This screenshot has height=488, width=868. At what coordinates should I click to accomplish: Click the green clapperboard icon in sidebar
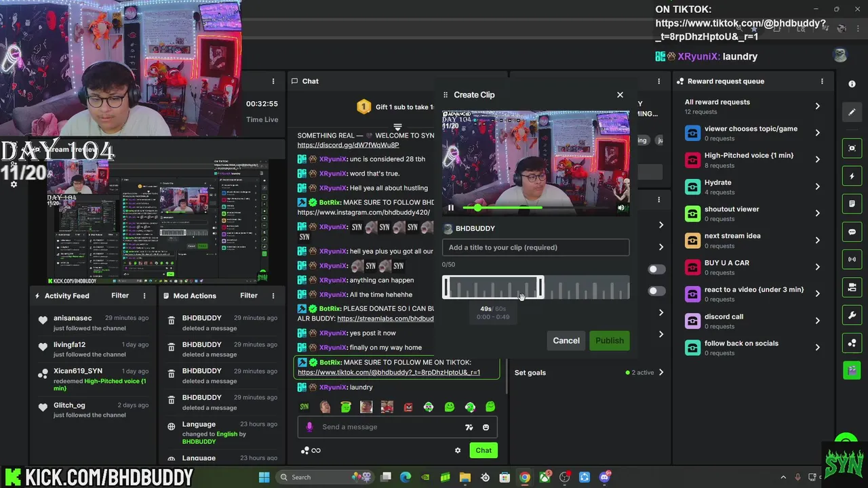(852, 371)
